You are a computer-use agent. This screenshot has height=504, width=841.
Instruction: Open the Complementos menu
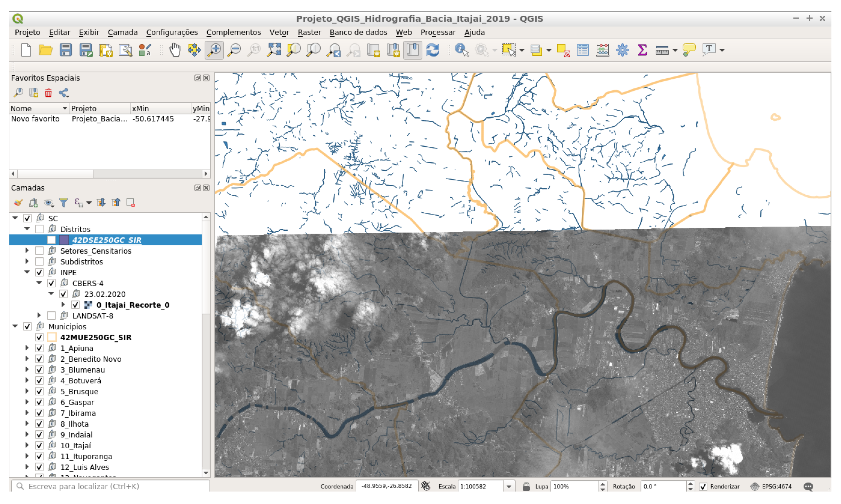(x=233, y=32)
